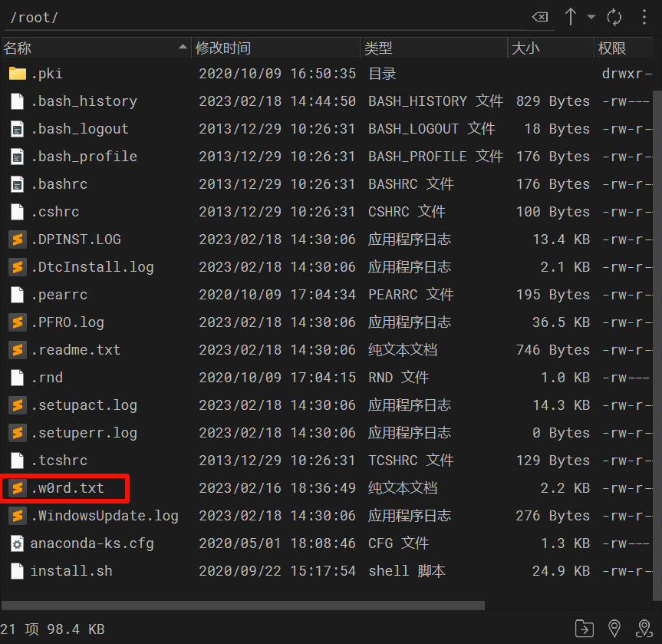Select the .bashrc file icon
Image resolution: width=662 pixels, height=644 pixels.
point(18,184)
